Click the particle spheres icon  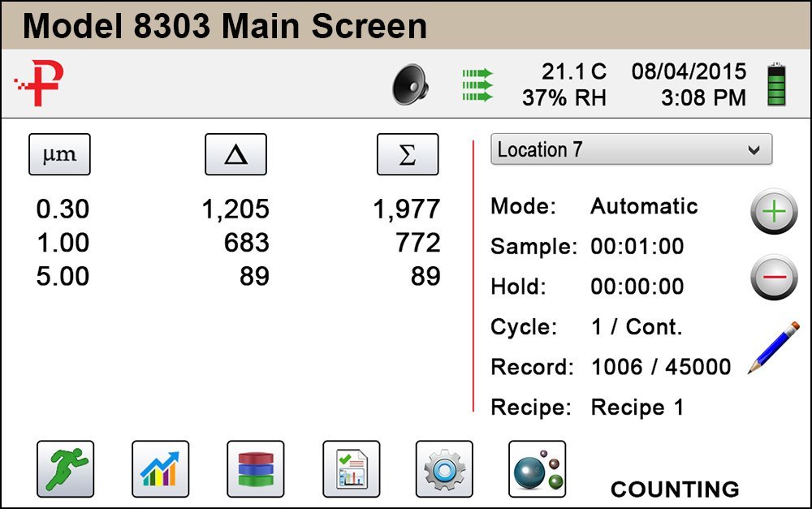point(537,468)
